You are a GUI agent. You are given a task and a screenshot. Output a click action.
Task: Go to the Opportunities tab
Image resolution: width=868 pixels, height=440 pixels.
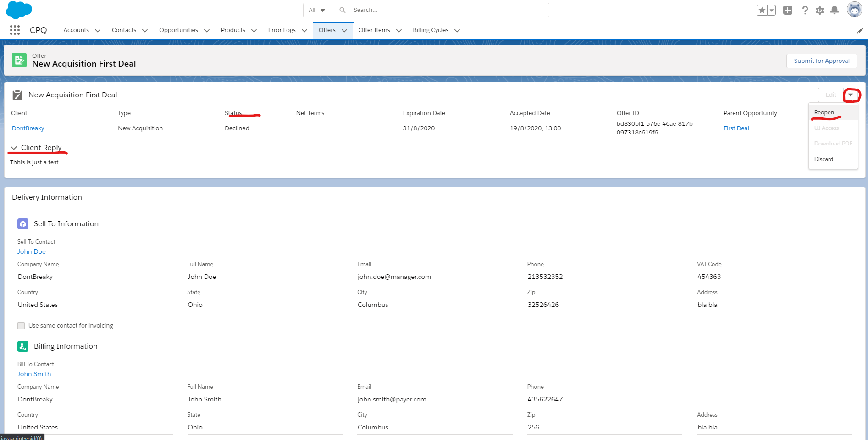pos(178,30)
